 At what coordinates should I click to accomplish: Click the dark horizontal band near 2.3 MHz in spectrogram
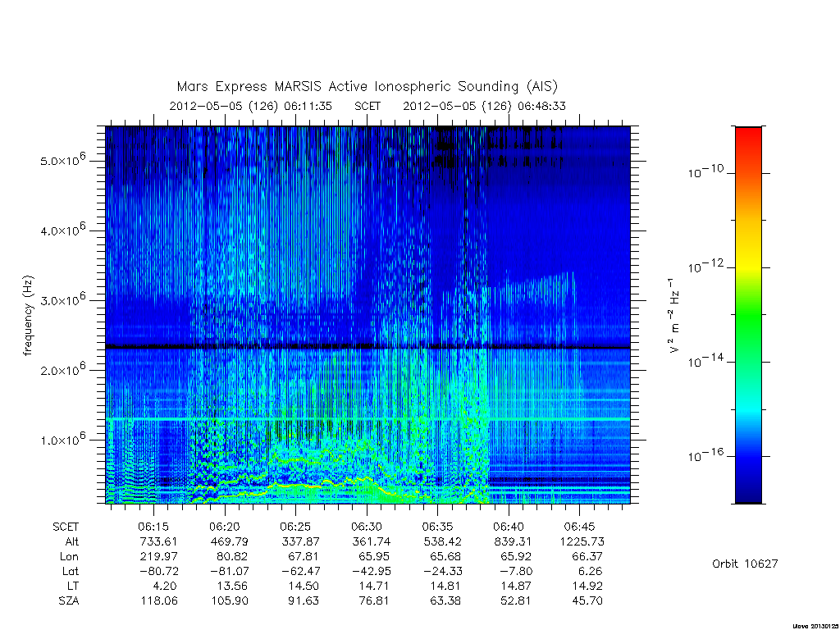(367, 347)
